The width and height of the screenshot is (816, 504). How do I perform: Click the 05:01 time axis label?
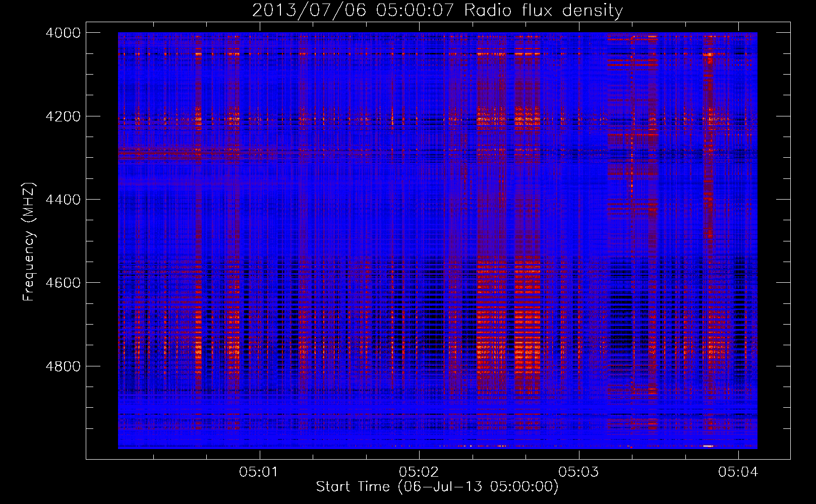pyautogui.click(x=259, y=472)
